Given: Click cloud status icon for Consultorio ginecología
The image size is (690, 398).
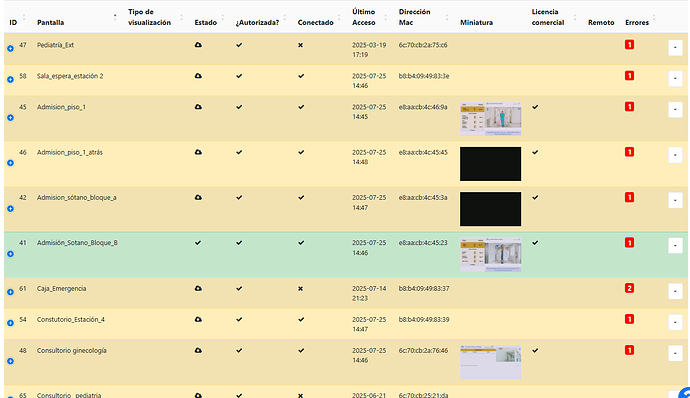Looking at the screenshot, I should click(x=198, y=350).
